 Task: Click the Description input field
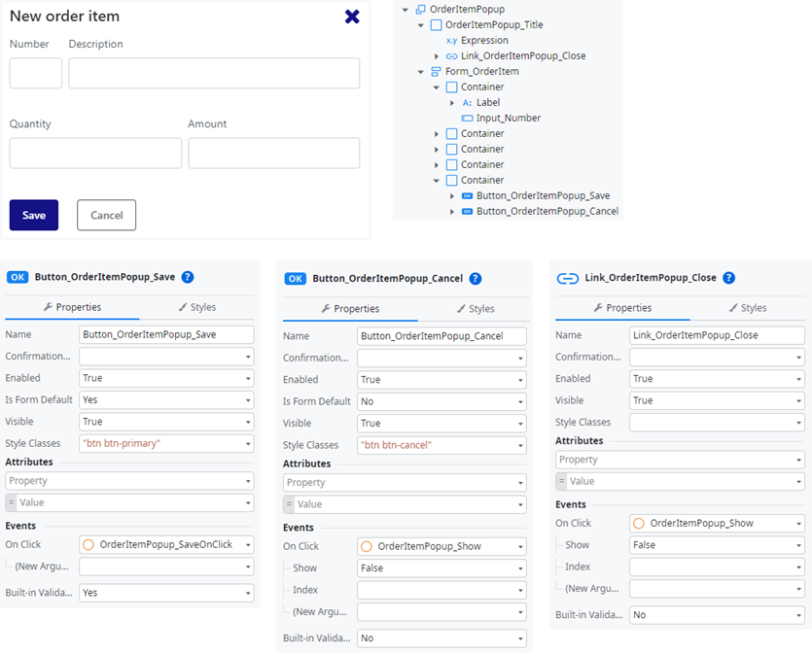[x=214, y=74]
